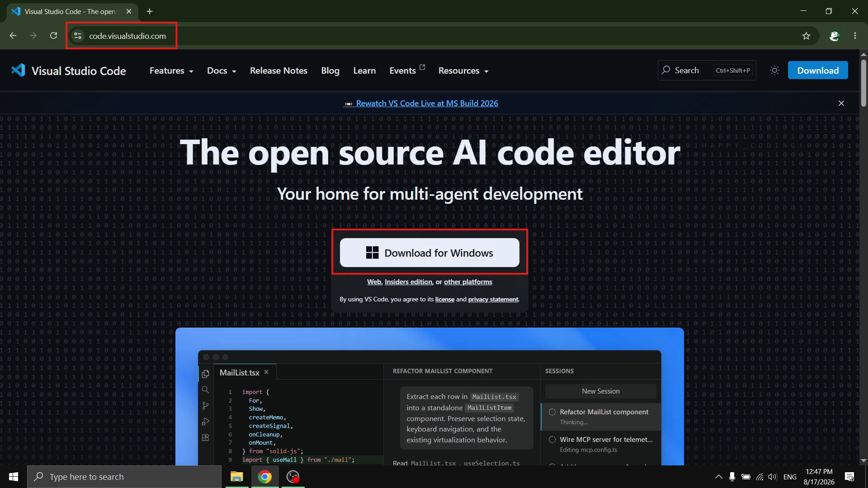Open the Release Notes page
The height and width of the screenshot is (488, 868).
pos(278,71)
